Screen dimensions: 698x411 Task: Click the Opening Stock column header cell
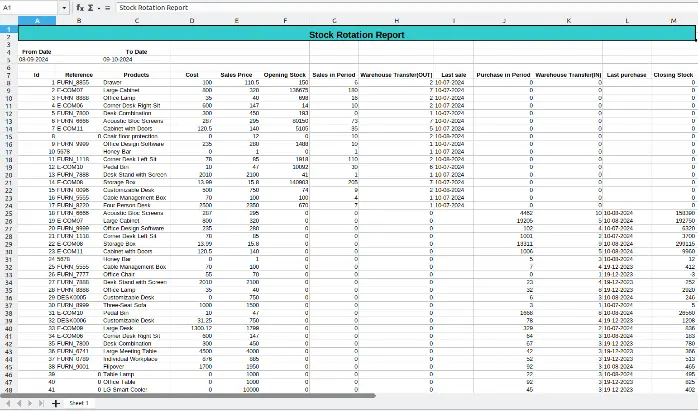click(283, 75)
